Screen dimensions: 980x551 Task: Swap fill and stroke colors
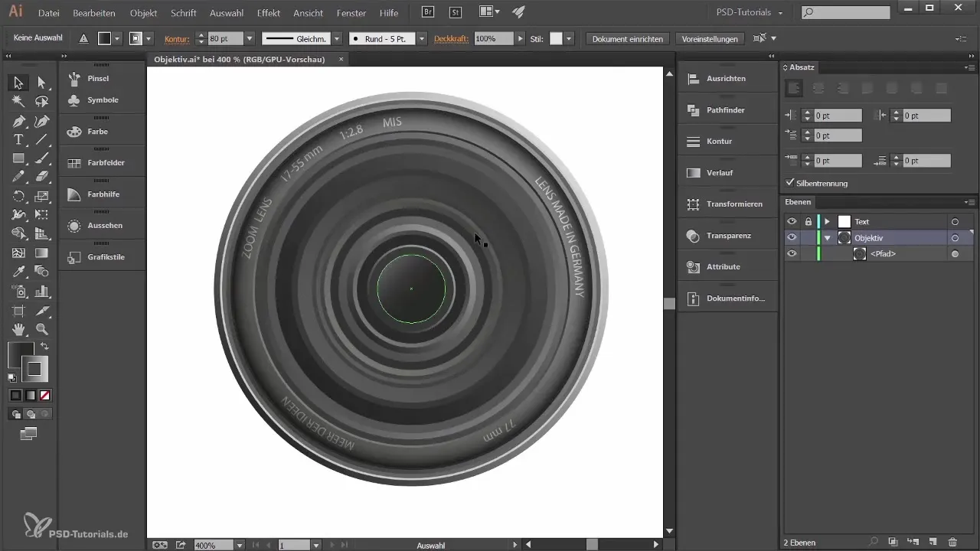[x=44, y=347]
